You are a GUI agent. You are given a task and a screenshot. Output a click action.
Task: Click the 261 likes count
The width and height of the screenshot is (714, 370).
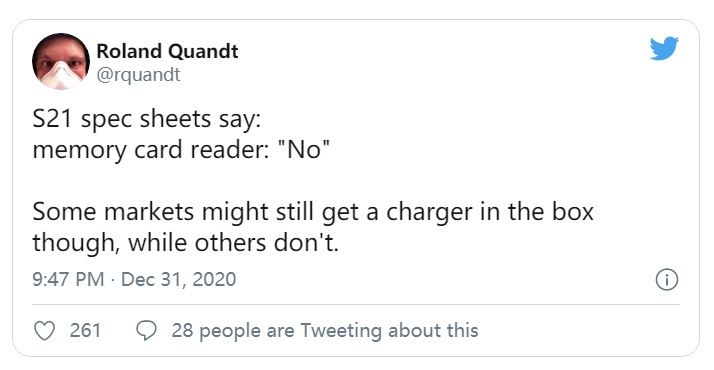point(85,330)
